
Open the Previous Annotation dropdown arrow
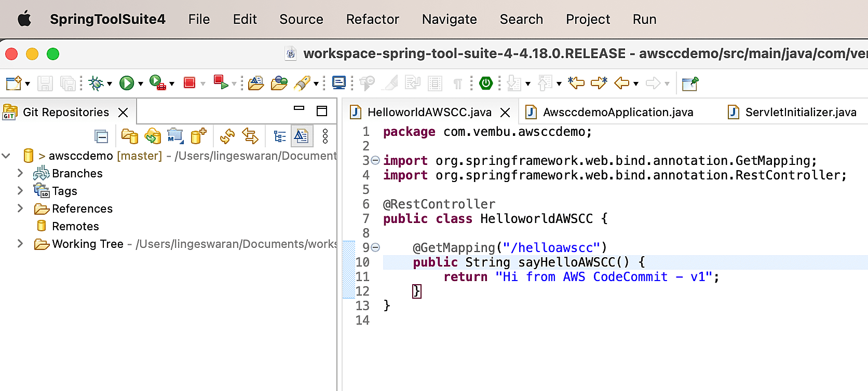coord(559,83)
